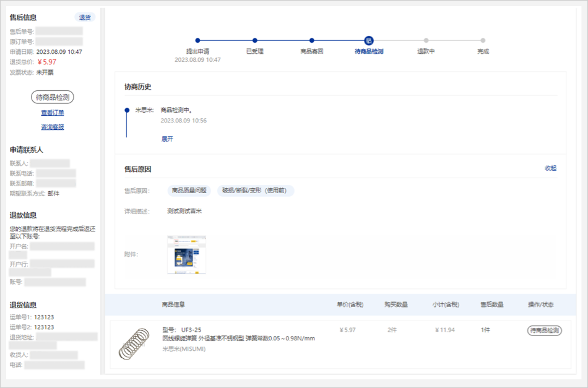The height and width of the screenshot is (388, 588).
Task: Click the 退货 tag beside 售后信息
Action: point(85,17)
